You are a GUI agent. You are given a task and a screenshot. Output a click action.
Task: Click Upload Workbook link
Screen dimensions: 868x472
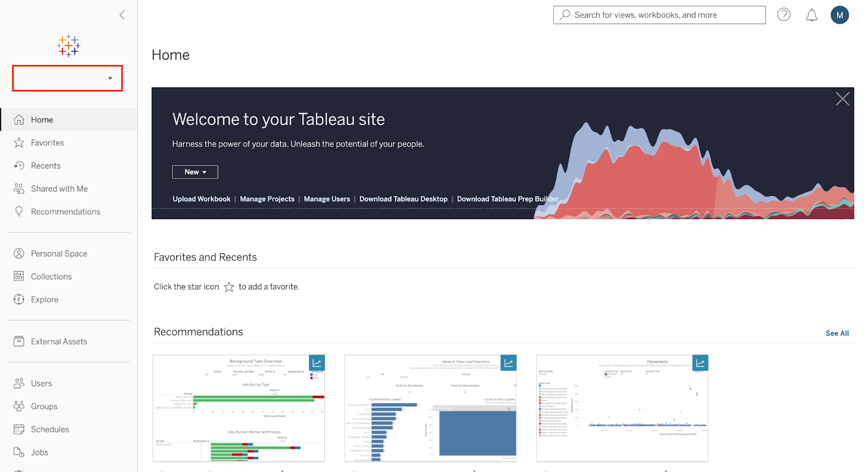click(201, 199)
